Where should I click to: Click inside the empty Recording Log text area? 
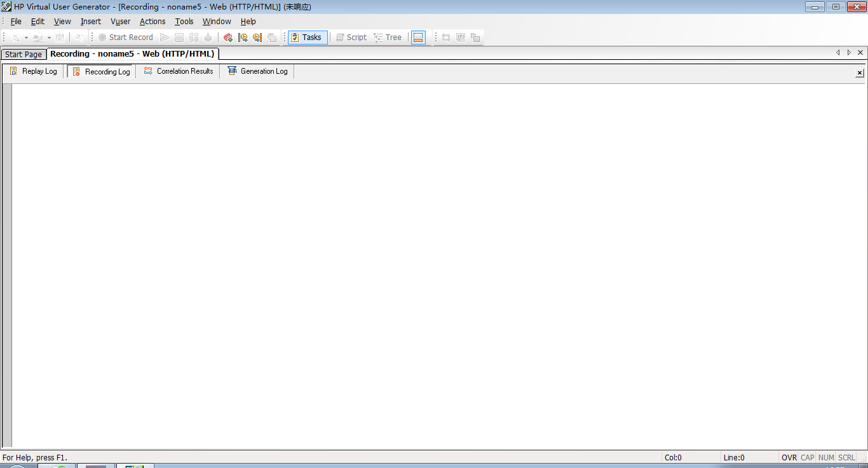click(438, 265)
